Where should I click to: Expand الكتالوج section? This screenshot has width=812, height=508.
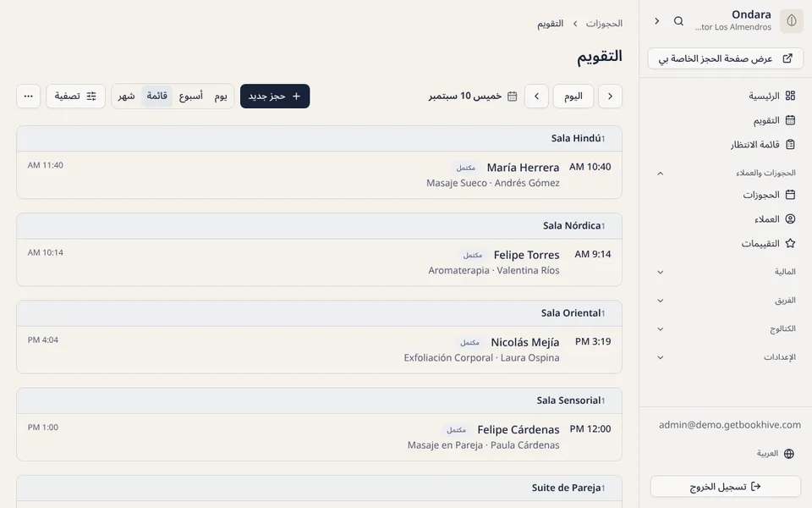(x=726, y=329)
